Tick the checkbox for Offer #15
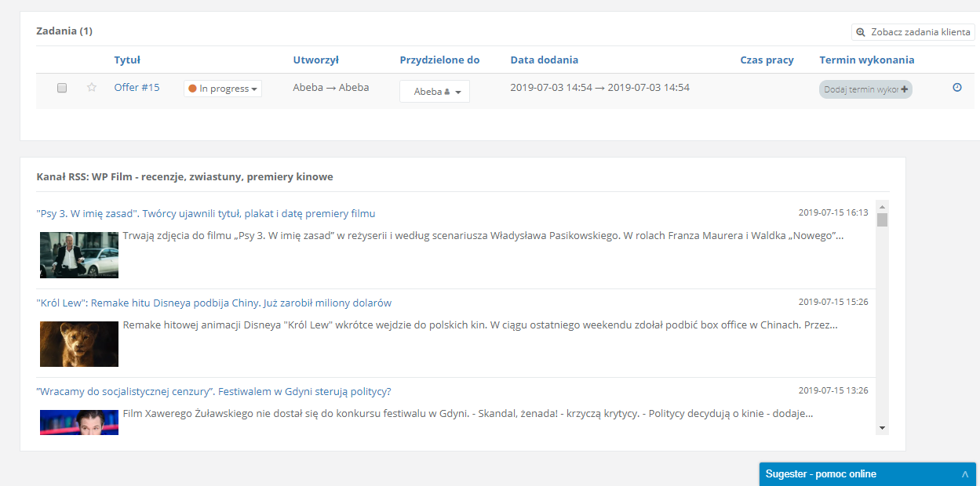The height and width of the screenshot is (486, 980). click(62, 88)
